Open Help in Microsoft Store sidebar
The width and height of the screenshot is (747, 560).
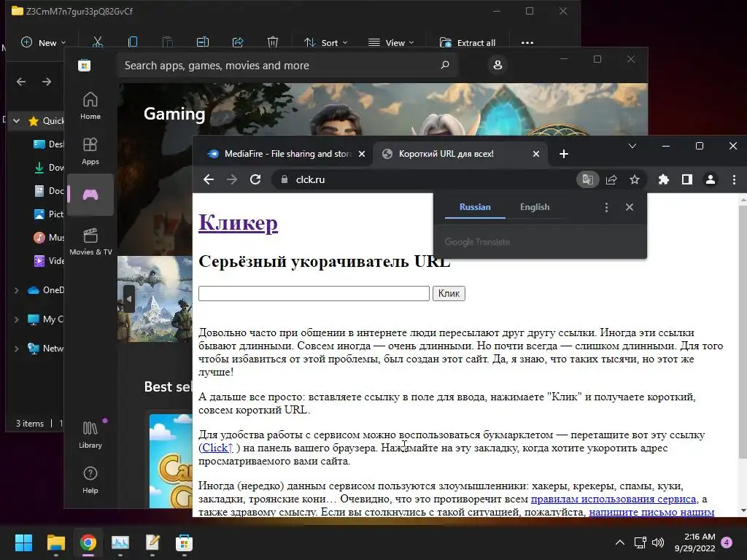90,480
